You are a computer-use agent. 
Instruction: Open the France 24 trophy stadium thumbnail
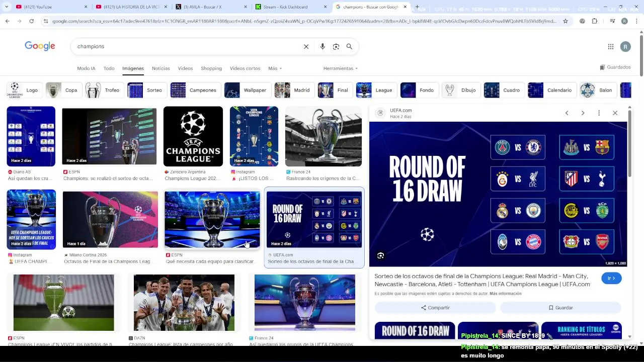[x=324, y=136]
